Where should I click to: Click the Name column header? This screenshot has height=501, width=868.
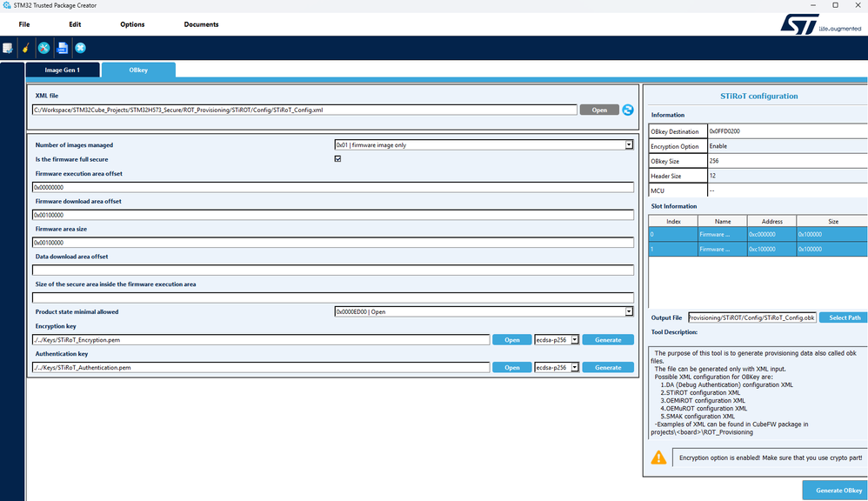(723, 222)
